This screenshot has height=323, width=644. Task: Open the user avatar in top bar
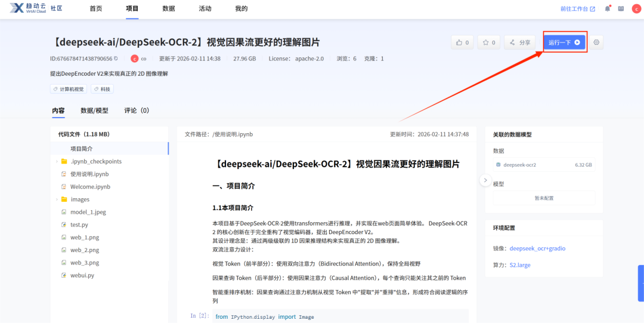tap(636, 8)
